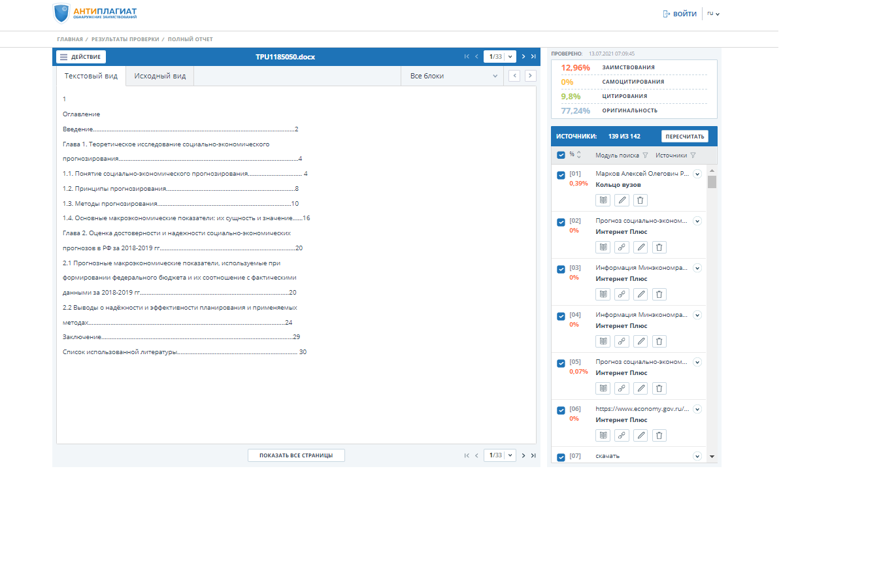881x588 pixels.
Task: Expand details for source [05]
Action: pos(697,362)
